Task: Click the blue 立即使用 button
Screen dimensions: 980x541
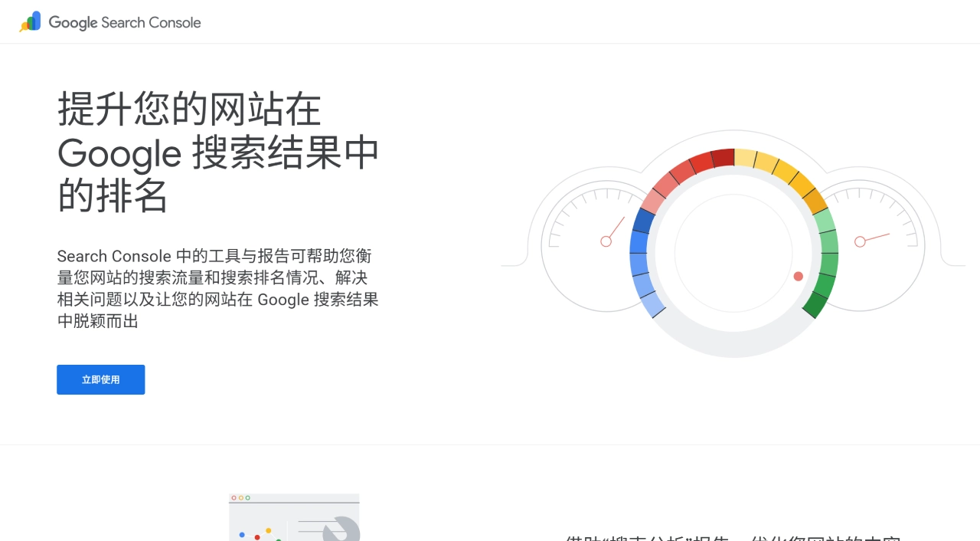Action: tap(101, 380)
